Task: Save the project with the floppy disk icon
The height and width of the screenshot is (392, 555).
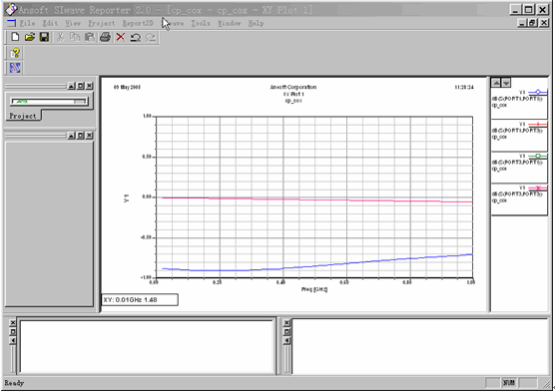Action: click(x=44, y=37)
